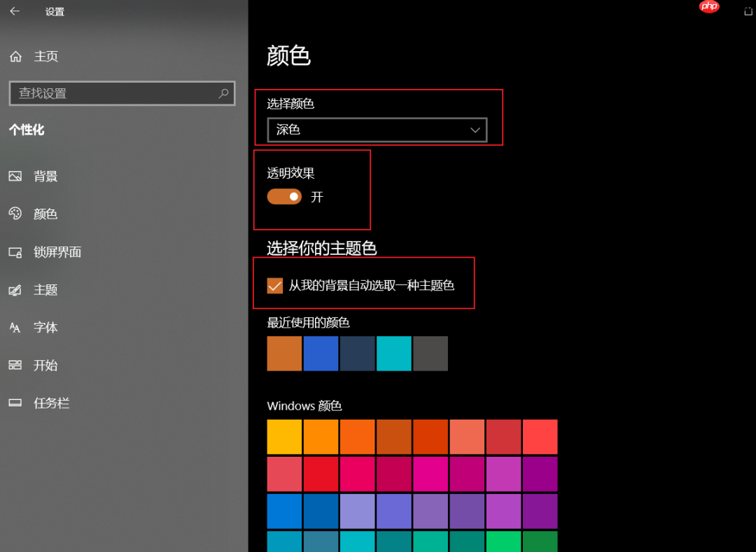Image resolution: width=756 pixels, height=552 pixels.
Task: Toggle off the 透明效果 transparency switch
Action: click(283, 197)
